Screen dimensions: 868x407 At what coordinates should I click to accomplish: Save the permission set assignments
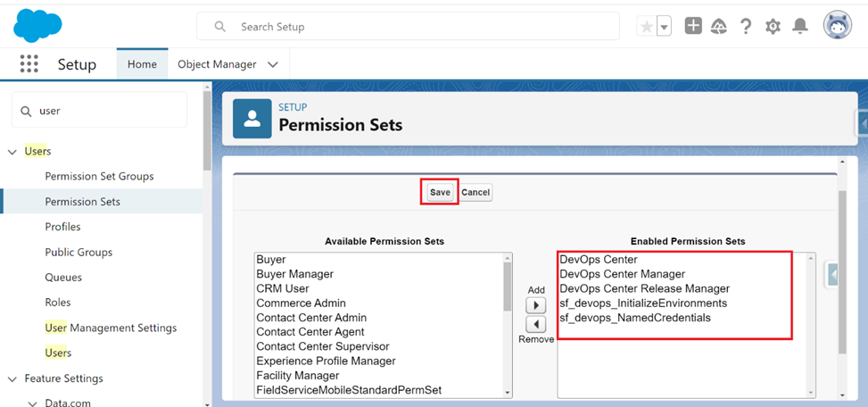tap(440, 192)
